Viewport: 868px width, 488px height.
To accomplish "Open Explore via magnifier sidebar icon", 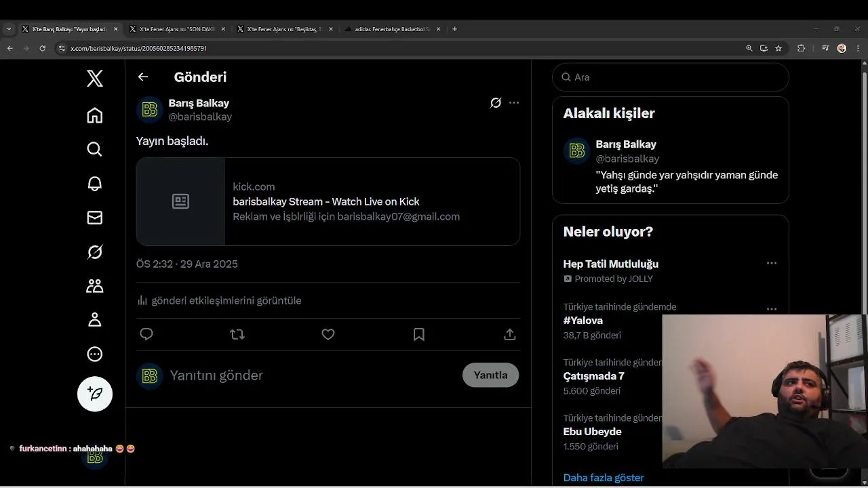I will 95,149.
